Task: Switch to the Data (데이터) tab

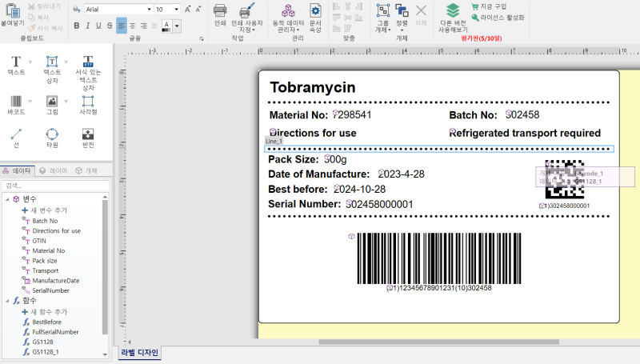Action: [17, 170]
